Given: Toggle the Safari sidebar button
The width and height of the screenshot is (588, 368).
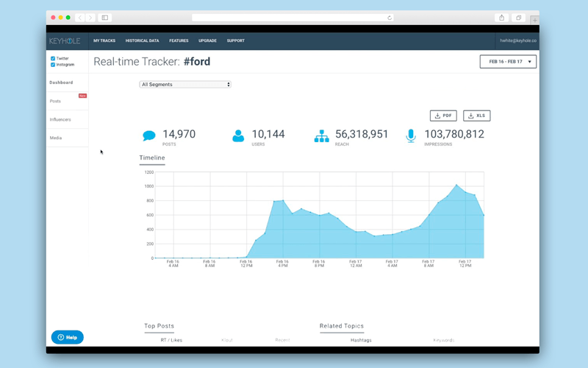Looking at the screenshot, I should 105,18.
